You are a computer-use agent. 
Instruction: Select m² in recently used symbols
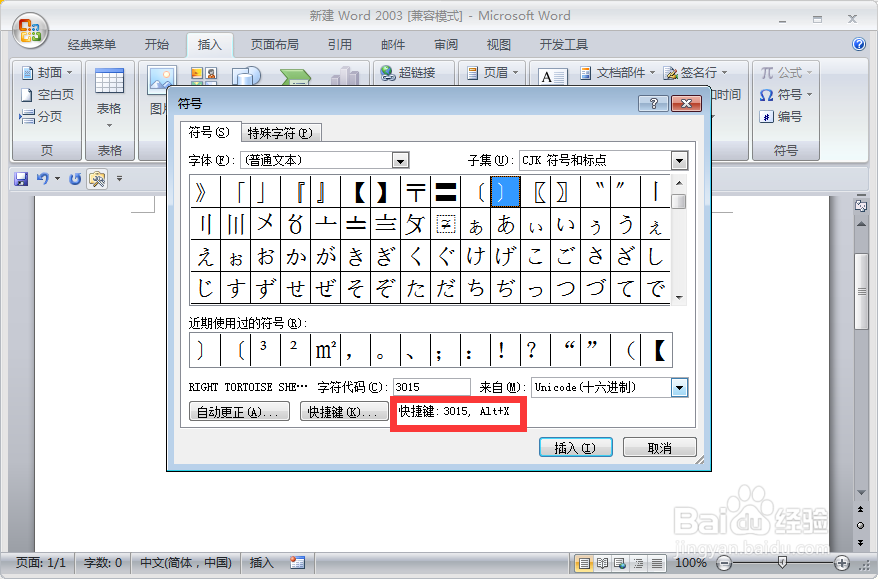click(x=326, y=351)
